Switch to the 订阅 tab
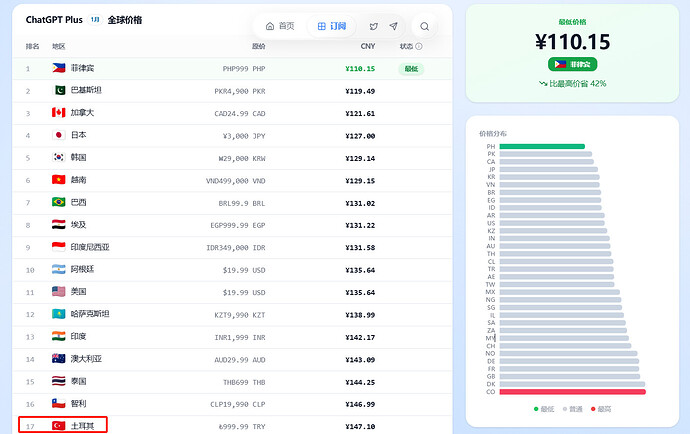690x434 pixels. point(332,26)
